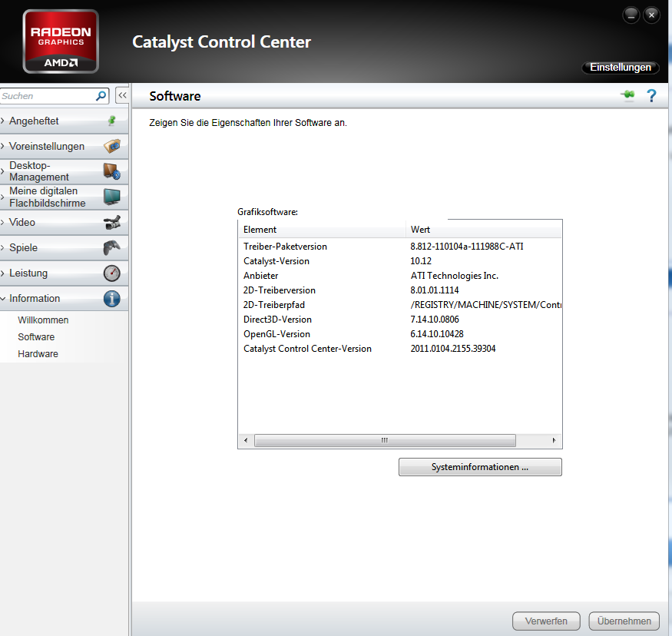Click the Desktop-Management monitor icon
Viewport: 672px width, 636px height.
pyautogui.click(x=112, y=171)
